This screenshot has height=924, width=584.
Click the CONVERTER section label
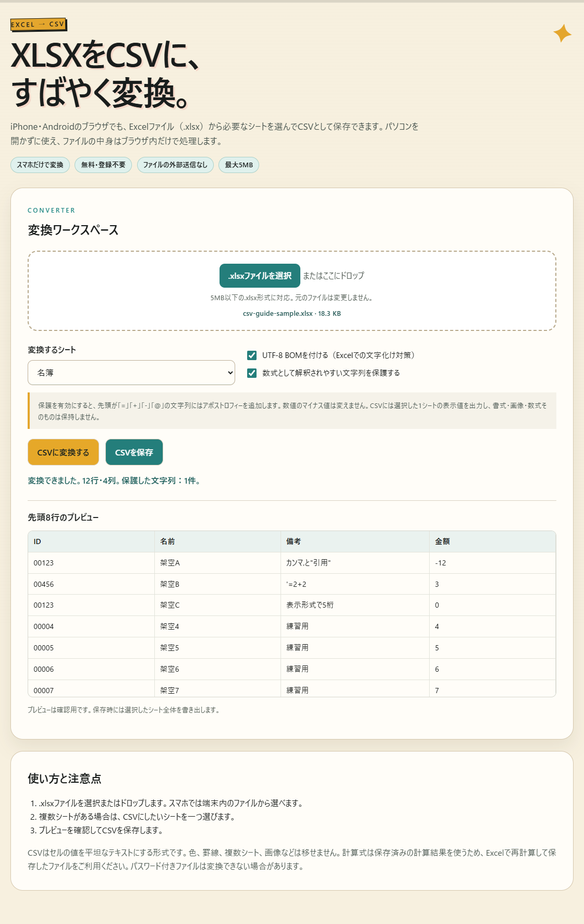(52, 211)
